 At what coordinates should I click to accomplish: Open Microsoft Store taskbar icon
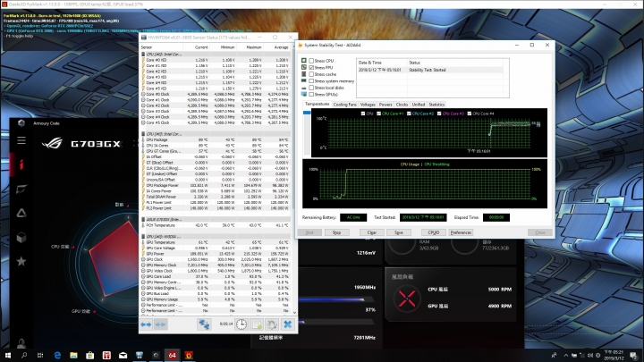coord(90,355)
